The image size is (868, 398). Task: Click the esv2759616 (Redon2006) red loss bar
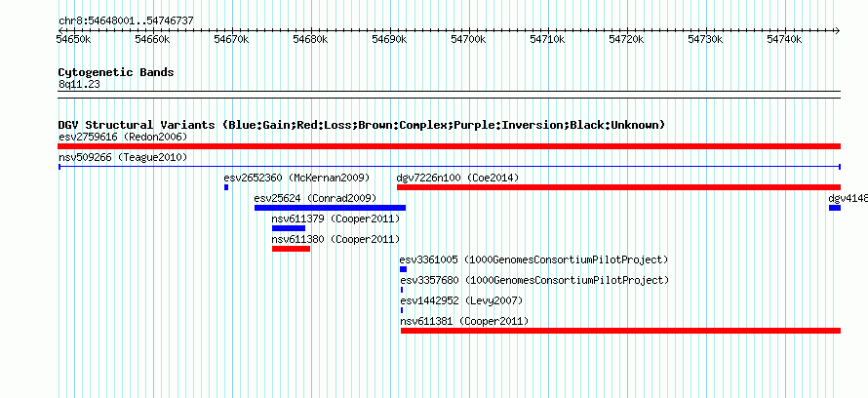point(449,146)
